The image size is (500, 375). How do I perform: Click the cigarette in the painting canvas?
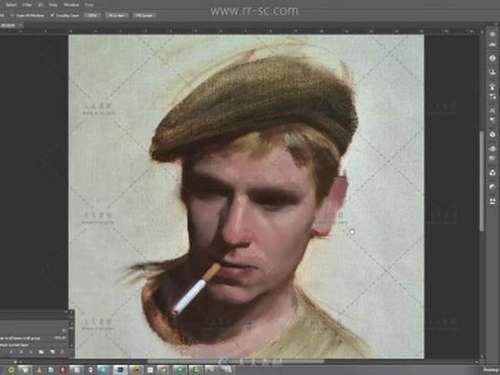click(x=196, y=289)
